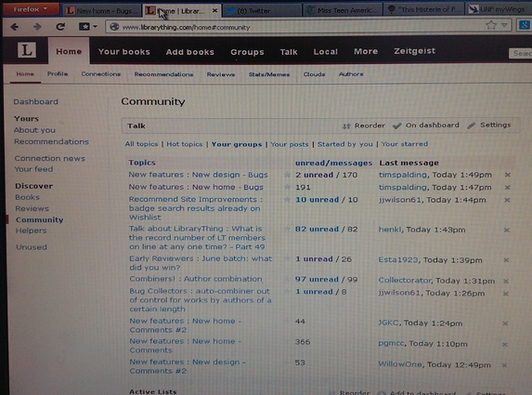Image resolution: width=532 pixels, height=395 pixels.
Task: Filter Talk by Hot topics
Action: 184,144
